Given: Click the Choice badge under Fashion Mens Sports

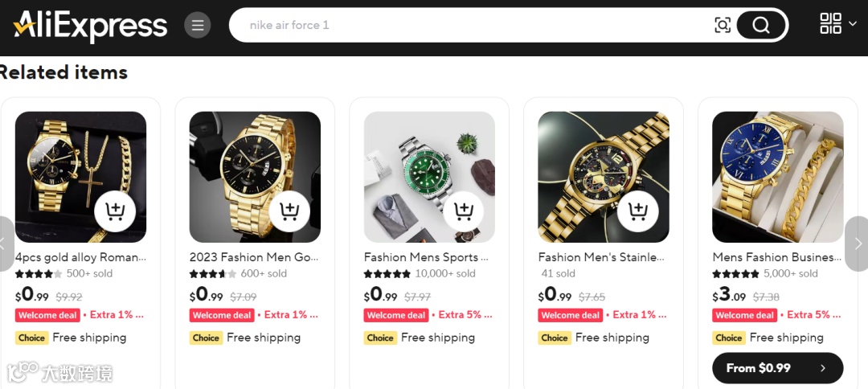Looking at the screenshot, I should (380, 338).
